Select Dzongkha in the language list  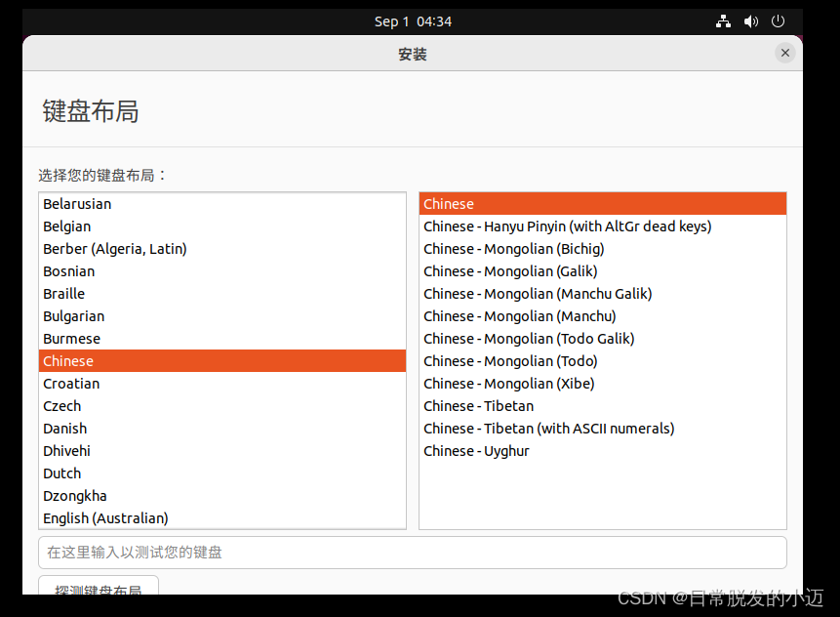(x=222, y=496)
